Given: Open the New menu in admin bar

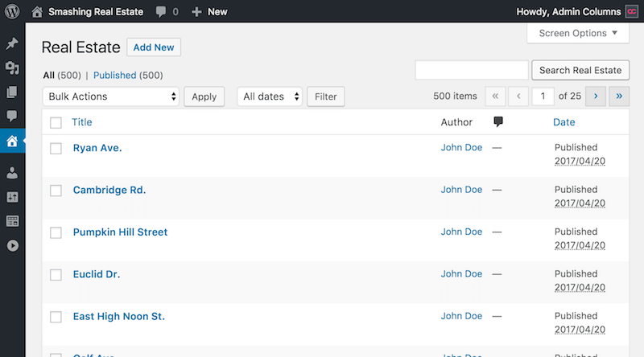Looking at the screenshot, I should click(209, 11).
